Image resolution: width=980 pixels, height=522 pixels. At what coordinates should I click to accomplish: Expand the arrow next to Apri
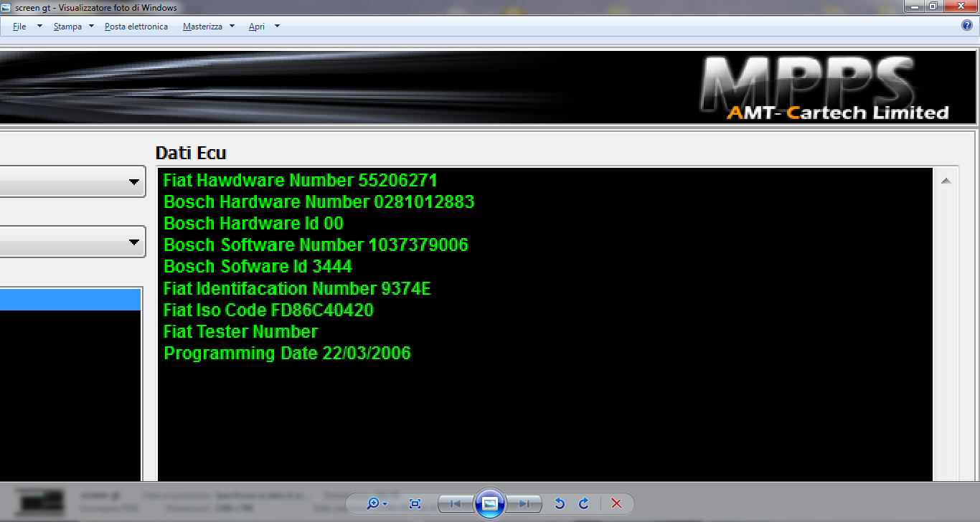277,27
